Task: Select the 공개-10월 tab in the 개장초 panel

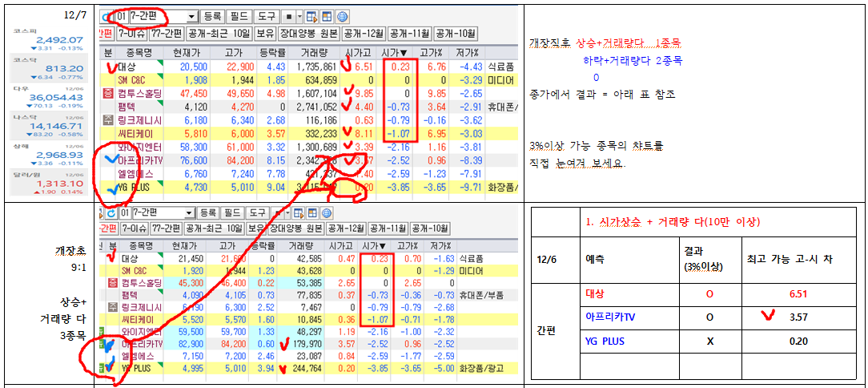Action: coord(429,228)
